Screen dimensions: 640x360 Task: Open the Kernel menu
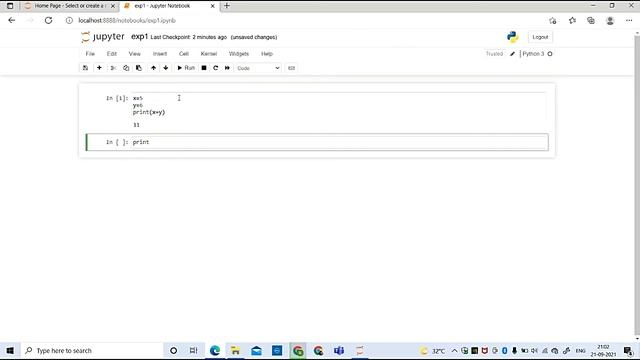coord(209,54)
